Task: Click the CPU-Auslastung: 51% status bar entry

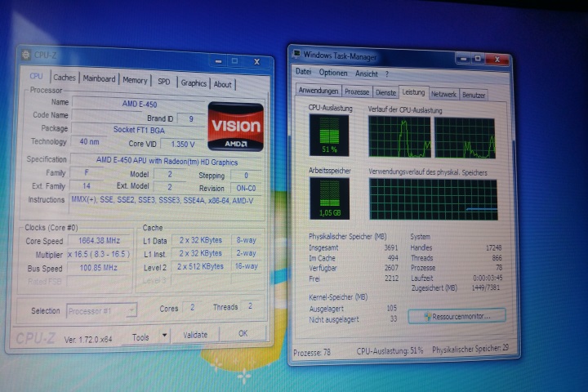Action: (x=390, y=351)
